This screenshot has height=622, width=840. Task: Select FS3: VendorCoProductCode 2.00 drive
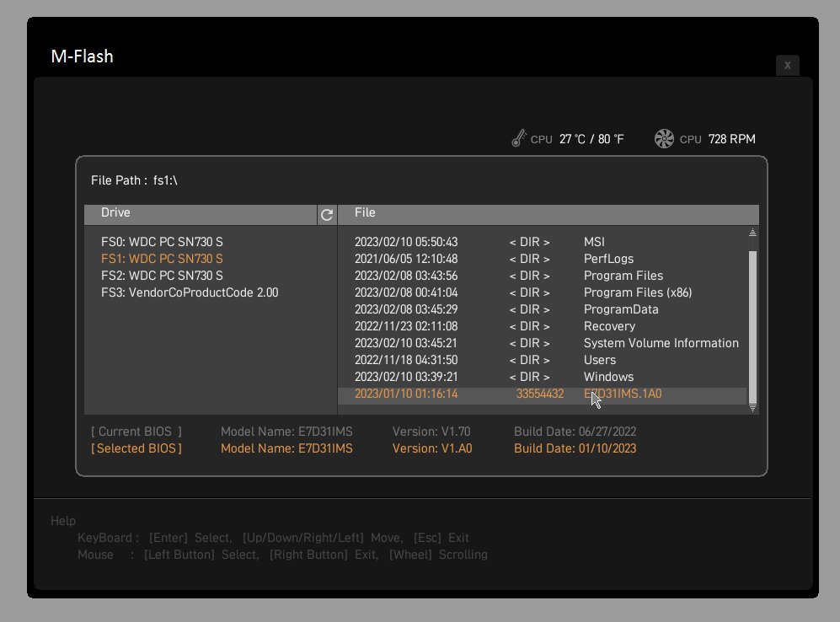click(x=189, y=292)
